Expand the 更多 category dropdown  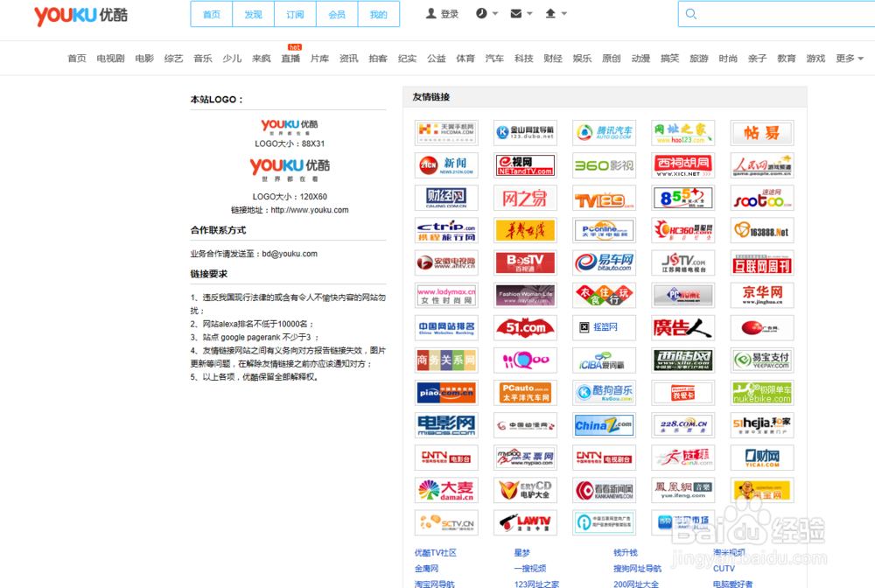pos(850,58)
